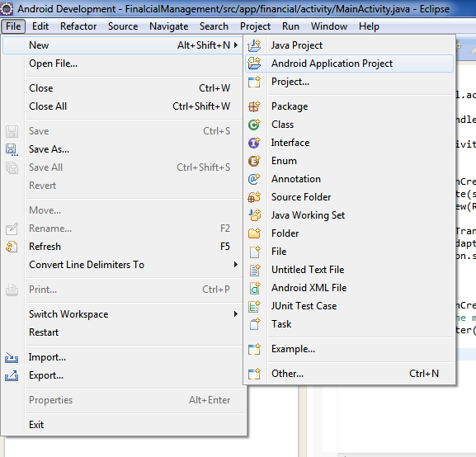The width and height of the screenshot is (476, 457).
Task: Select Interface in New submenu
Action: pos(349,143)
